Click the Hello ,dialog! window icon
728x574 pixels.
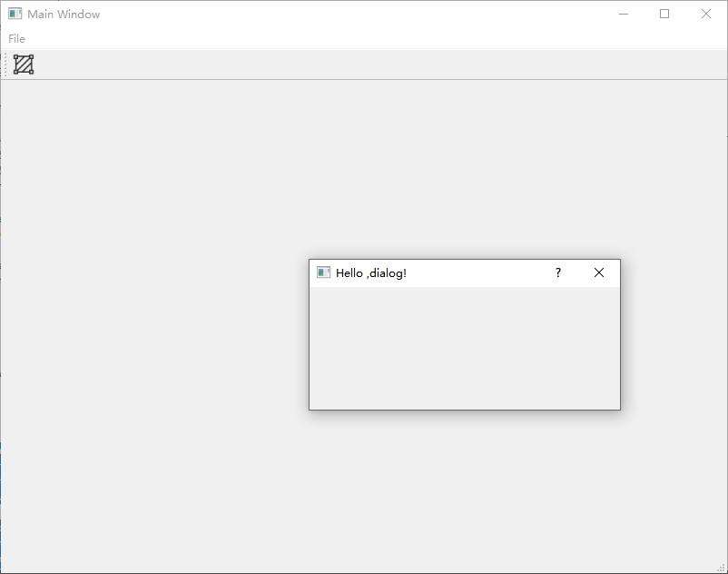pos(324,272)
